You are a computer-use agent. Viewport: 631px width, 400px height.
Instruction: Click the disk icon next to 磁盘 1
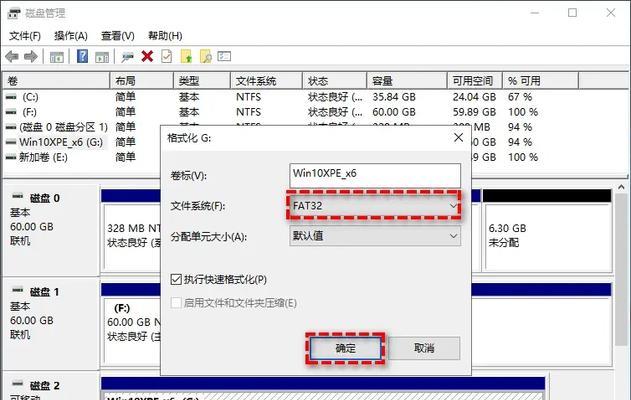tap(17, 290)
